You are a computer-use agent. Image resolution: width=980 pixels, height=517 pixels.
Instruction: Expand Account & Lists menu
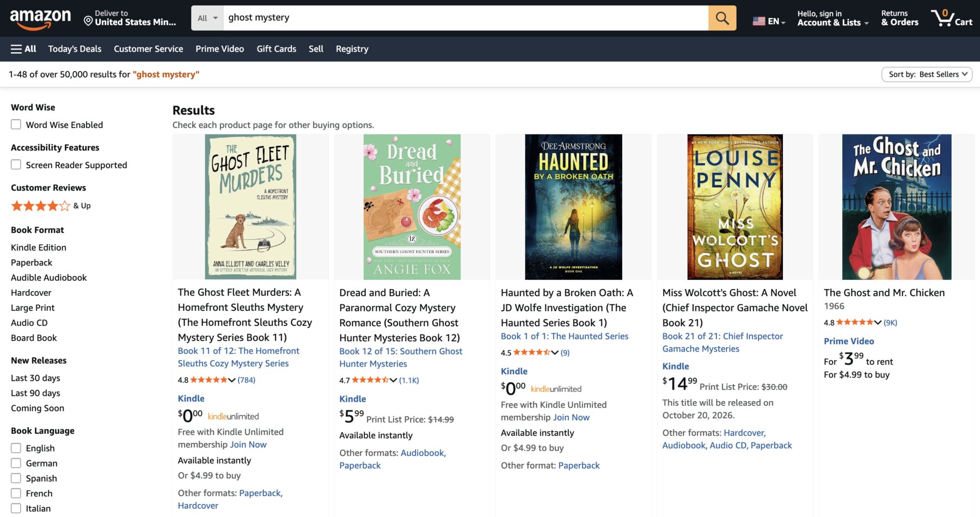click(x=832, y=18)
